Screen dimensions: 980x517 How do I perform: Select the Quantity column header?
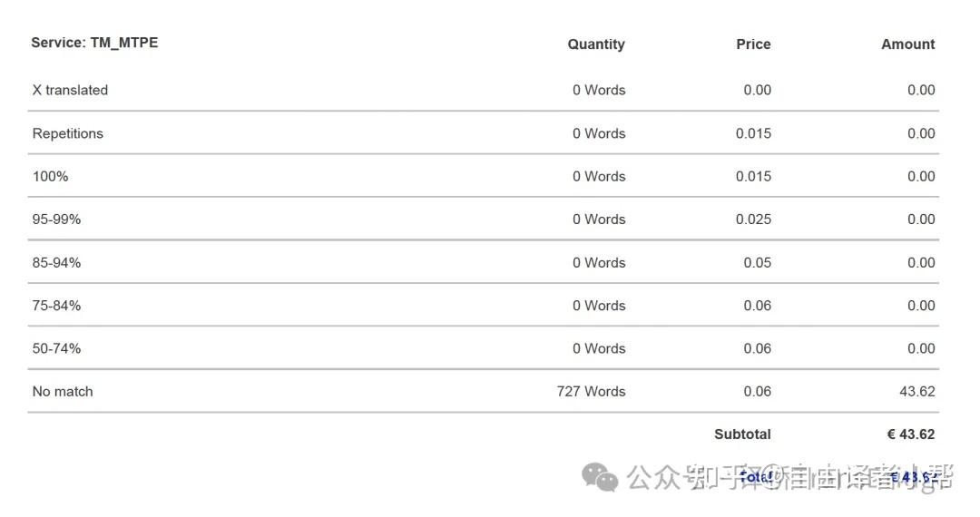[x=596, y=44]
